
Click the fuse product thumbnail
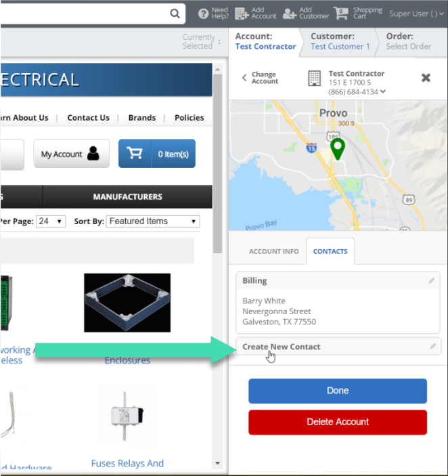pyautogui.click(x=127, y=416)
